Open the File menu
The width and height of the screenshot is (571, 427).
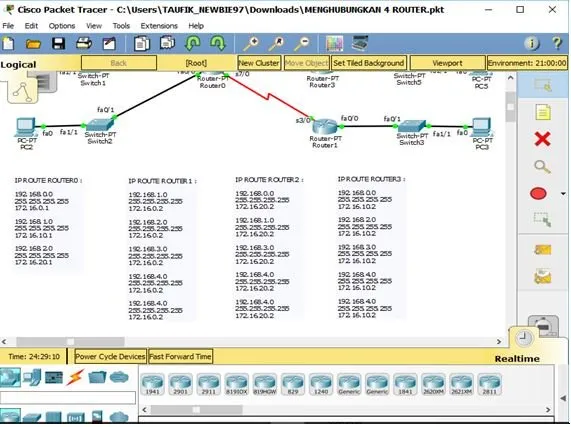[x=8, y=26]
